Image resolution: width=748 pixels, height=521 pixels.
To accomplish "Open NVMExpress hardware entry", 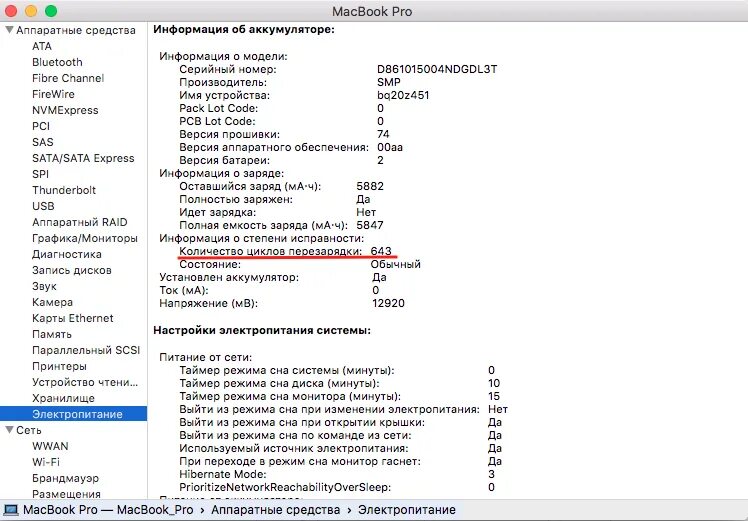I will tap(65, 110).
